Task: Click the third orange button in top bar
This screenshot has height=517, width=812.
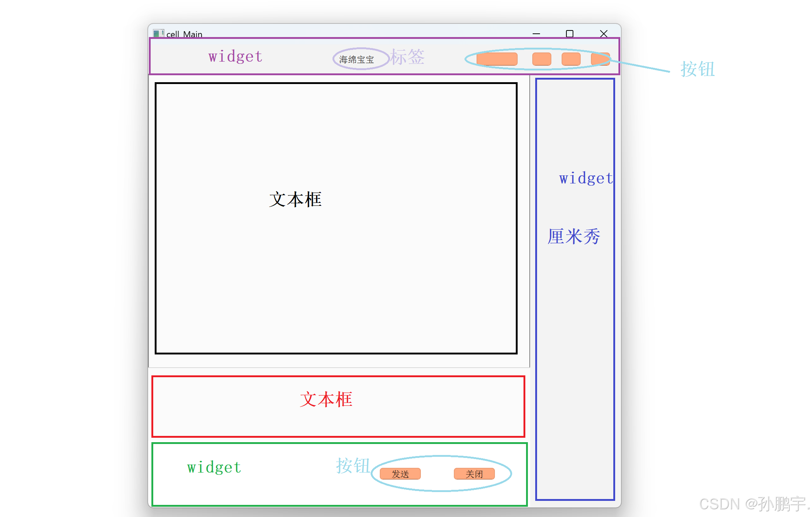Action: click(x=571, y=59)
